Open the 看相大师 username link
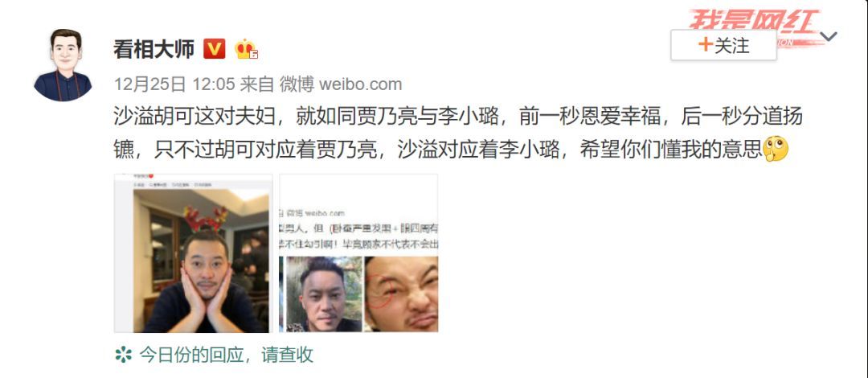 tap(154, 49)
